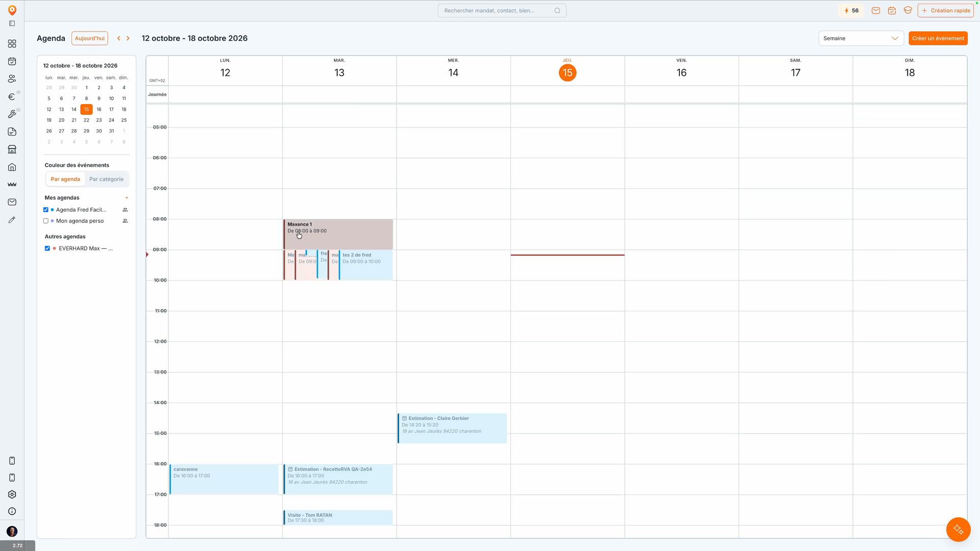Open the envelope mail icon in left sidebar

tap(12, 202)
